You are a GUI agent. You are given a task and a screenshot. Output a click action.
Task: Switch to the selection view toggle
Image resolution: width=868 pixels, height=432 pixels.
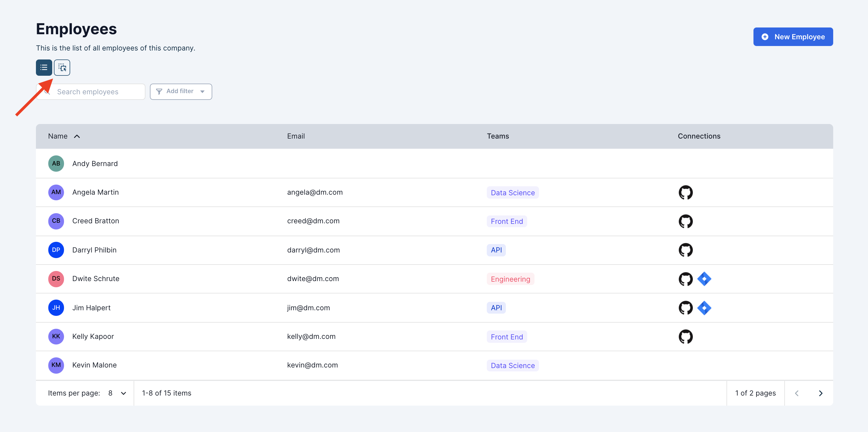tap(62, 68)
